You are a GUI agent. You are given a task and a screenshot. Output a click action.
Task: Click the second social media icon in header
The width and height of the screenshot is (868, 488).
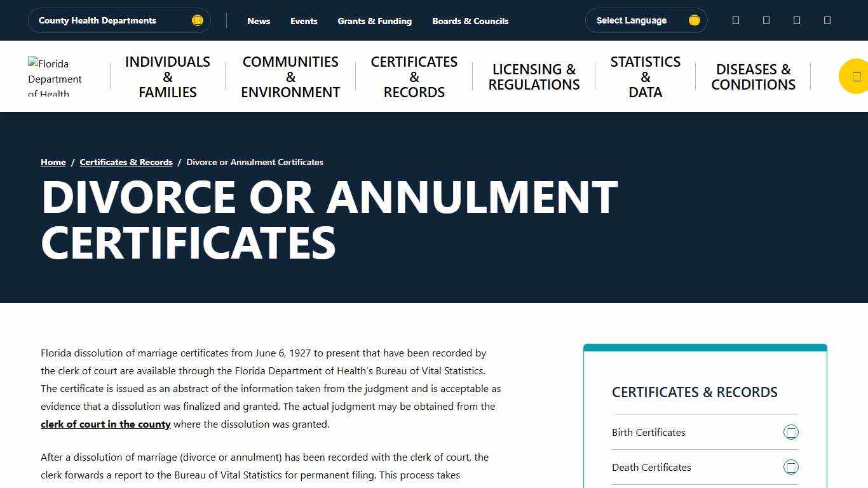point(766,20)
